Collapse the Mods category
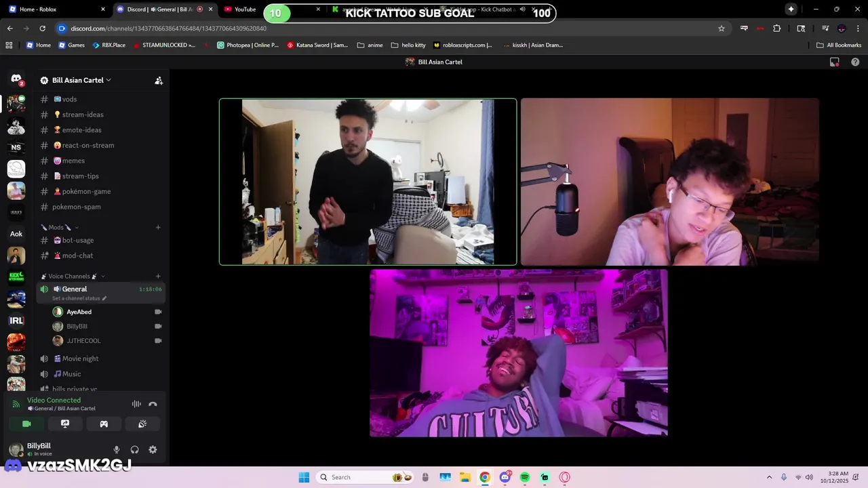The height and width of the screenshot is (488, 868). pos(60,227)
